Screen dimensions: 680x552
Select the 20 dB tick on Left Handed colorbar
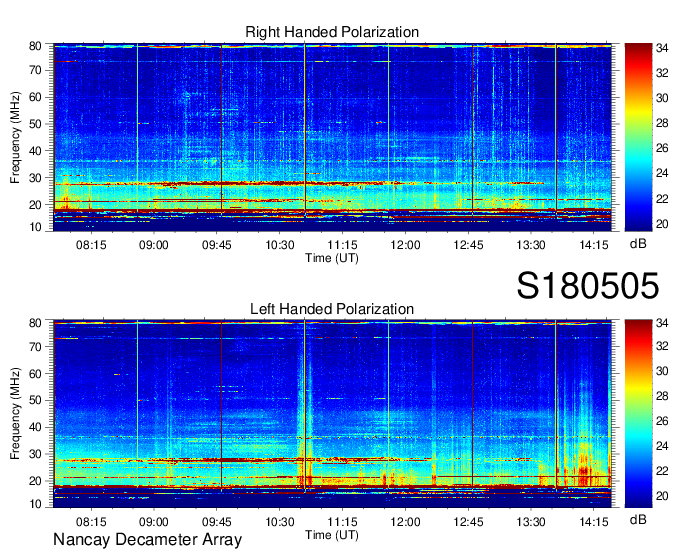[662, 496]
